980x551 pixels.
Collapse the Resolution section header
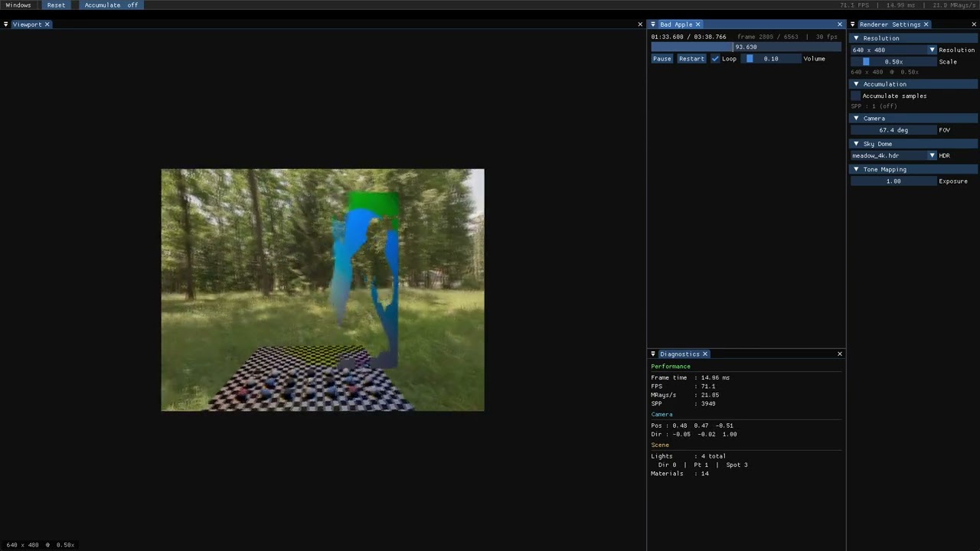coord(913,38)
